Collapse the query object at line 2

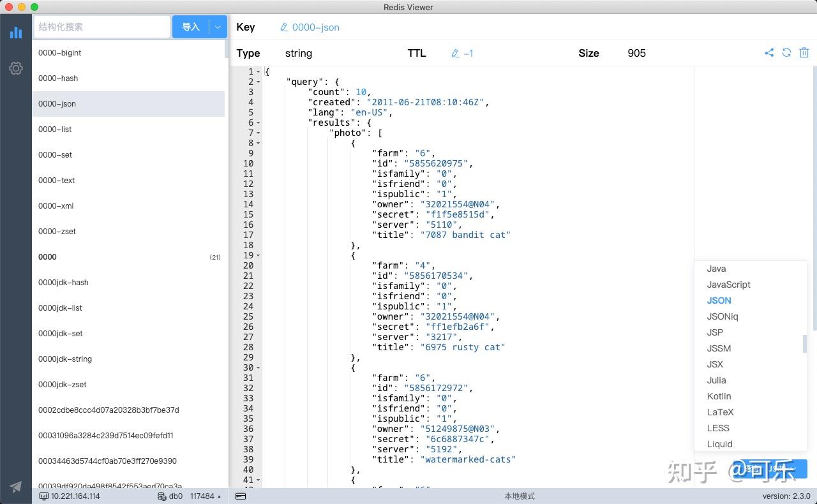[258, 82]
